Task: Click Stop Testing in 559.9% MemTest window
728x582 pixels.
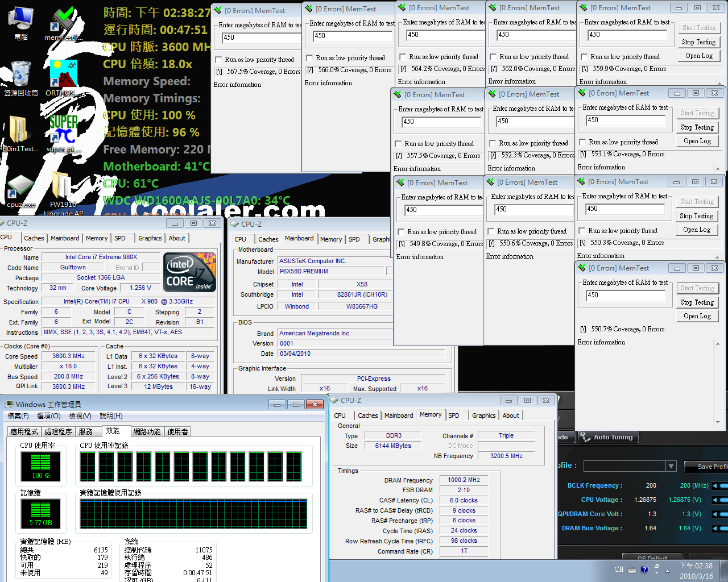Action: (x=698, y=42)
